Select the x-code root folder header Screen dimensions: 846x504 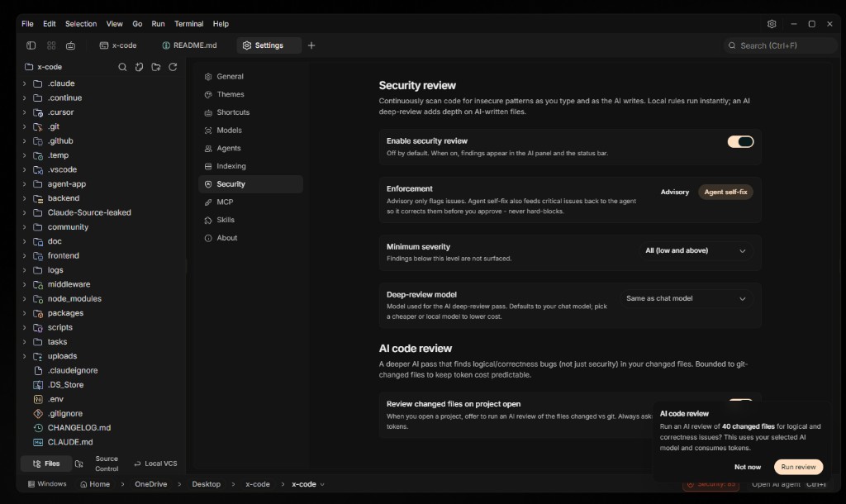[44, 67]
